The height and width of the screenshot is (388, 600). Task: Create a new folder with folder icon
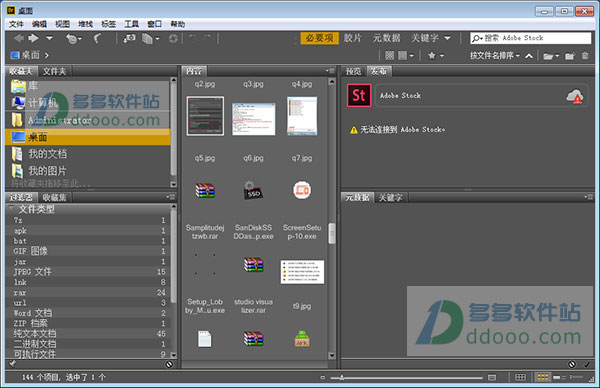pos(570,56)
